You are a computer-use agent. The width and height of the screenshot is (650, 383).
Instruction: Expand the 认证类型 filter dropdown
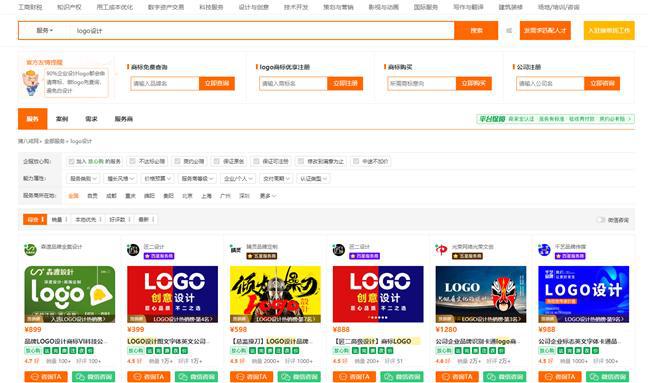(x=313, y=179)
